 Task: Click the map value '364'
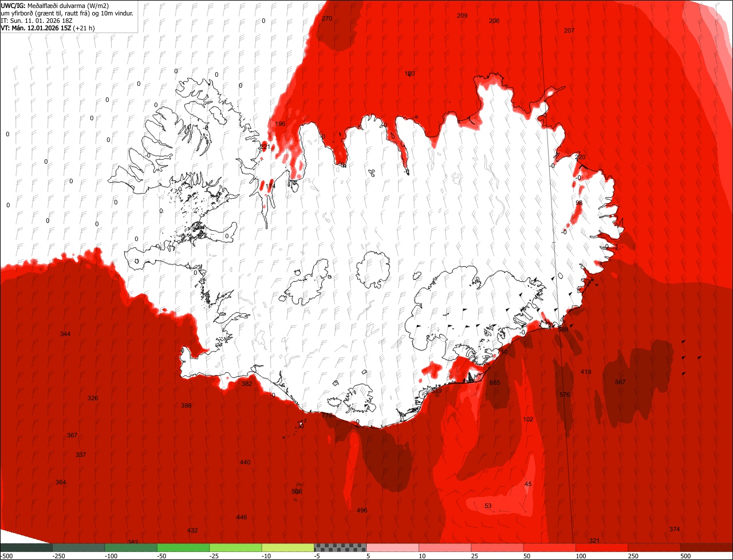(x=61, y=482)
